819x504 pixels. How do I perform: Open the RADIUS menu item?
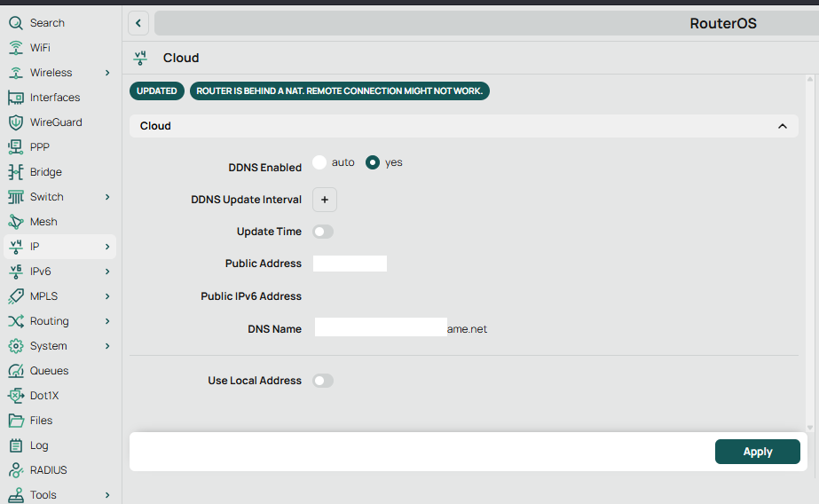(59, 470)
